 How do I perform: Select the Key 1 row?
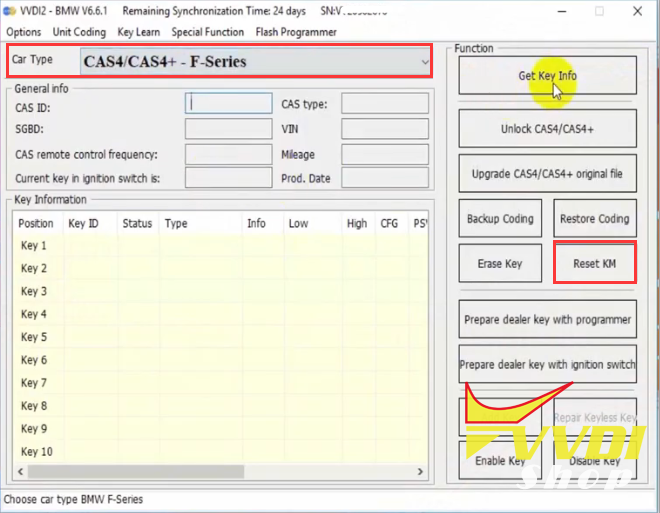34,246
